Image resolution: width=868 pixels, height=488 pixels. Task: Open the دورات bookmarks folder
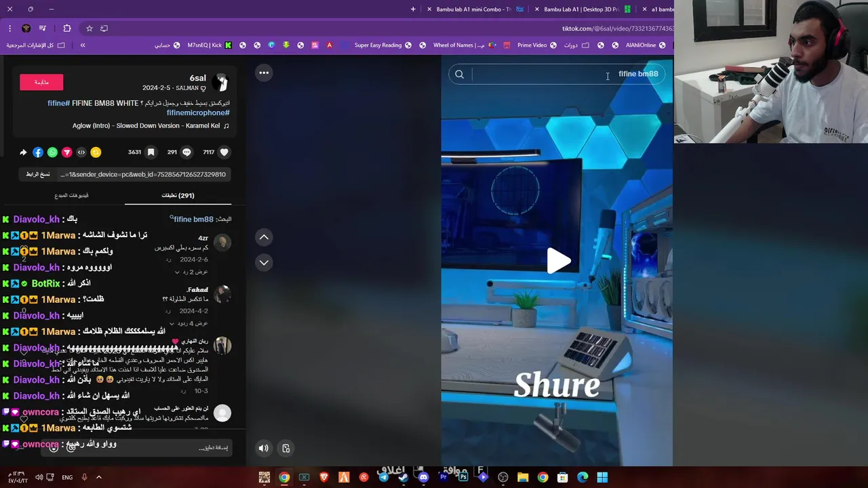(576, 45)
